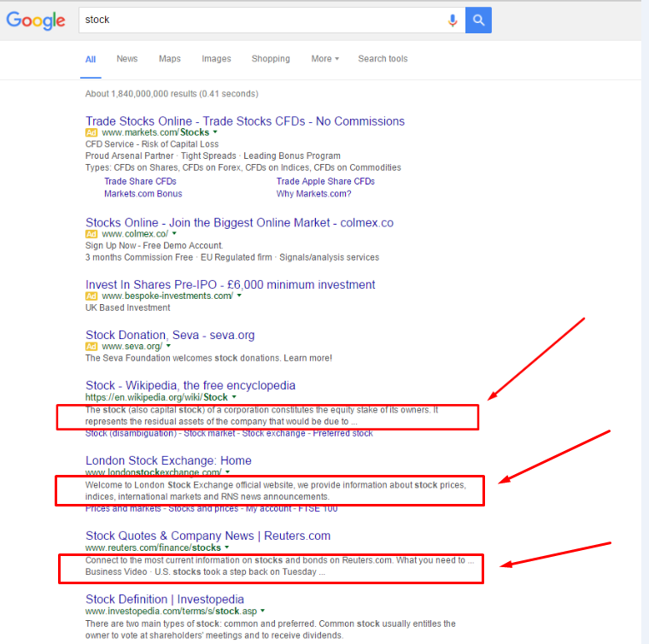Expand arrow next to www.bespoke-investments.com/

click(239, 296)
